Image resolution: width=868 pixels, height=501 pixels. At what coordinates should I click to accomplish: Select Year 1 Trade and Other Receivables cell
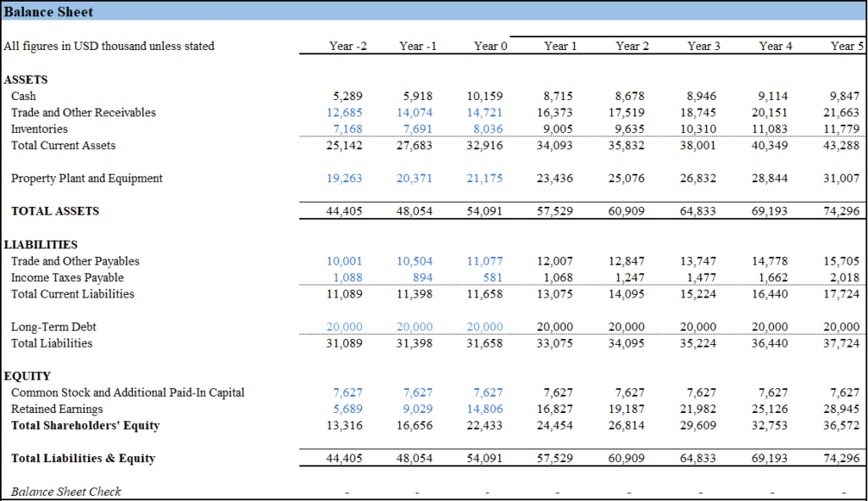[559, 113]
